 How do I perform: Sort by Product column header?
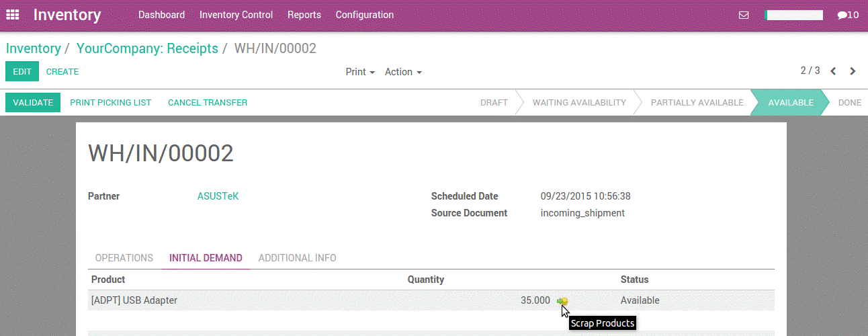click(108, 280)
